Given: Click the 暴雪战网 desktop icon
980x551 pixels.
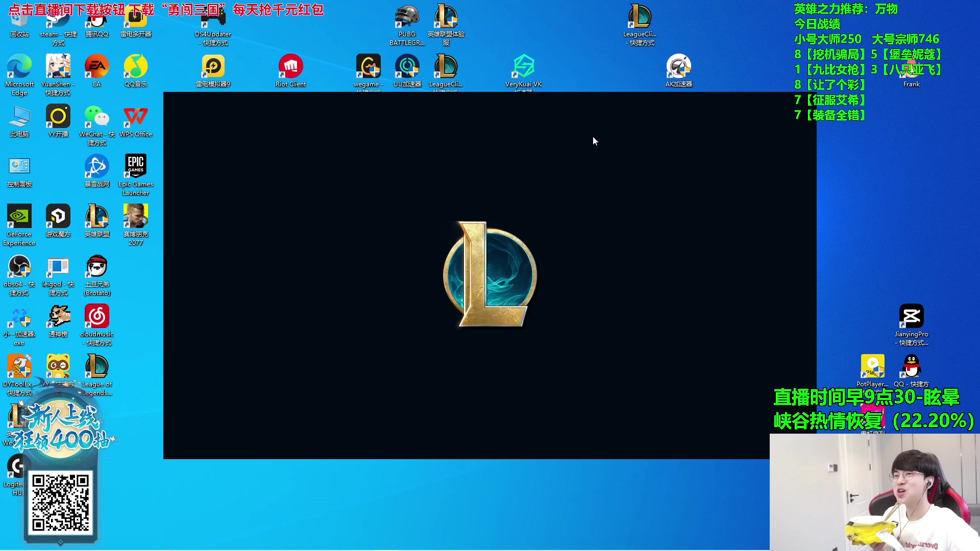Looking at the screenshot, I should point(96,170).
